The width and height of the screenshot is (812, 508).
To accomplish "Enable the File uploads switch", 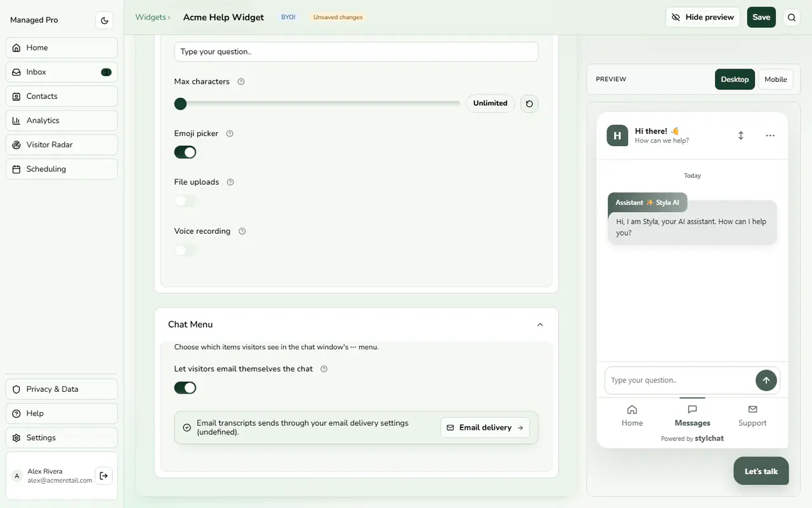I will [x=185, y=201].
